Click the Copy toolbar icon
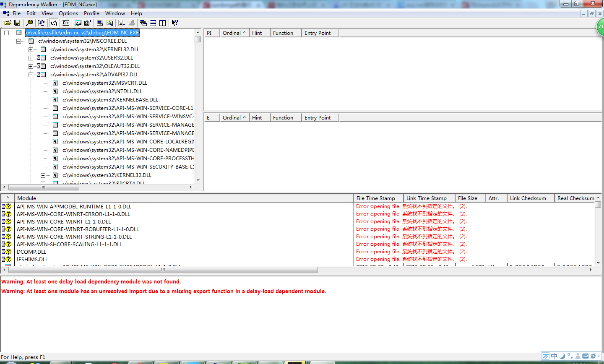This screenshot has width=604, height=364. 29,23
